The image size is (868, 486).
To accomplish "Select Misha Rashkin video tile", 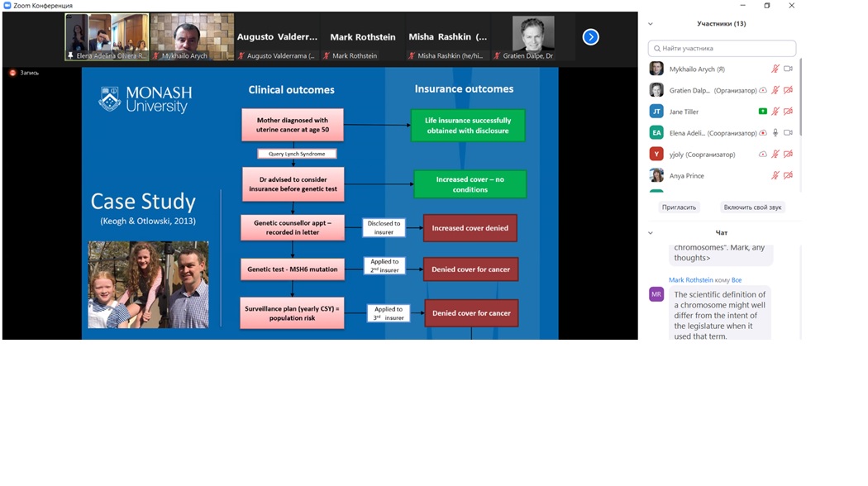I will point(448,37).
